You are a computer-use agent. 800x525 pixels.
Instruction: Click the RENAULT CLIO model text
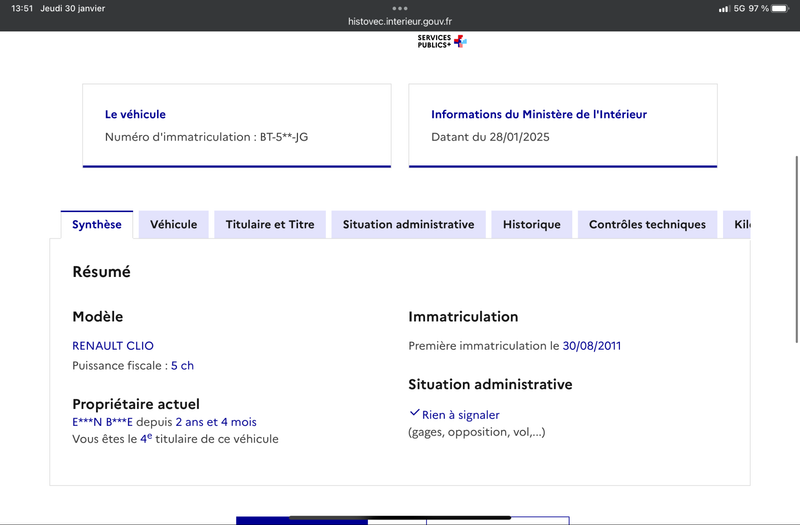113,346
